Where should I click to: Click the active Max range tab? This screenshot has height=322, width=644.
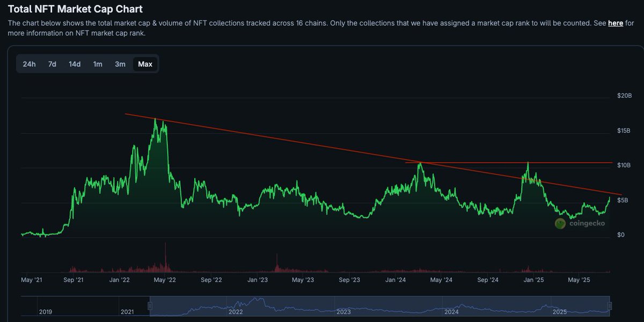pyautogui.click(x=145, y=64)
